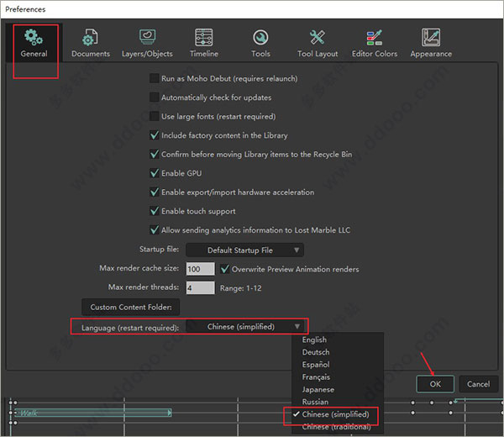
Task: Toggle export/import hardware acceleration checkbox
Action: [155, 192]
